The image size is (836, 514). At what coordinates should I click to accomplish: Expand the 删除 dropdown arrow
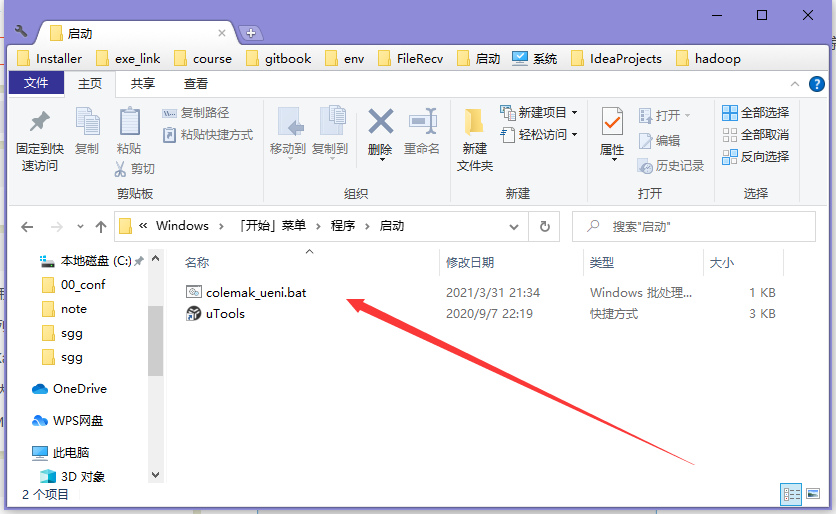click(x=382, y=159)
